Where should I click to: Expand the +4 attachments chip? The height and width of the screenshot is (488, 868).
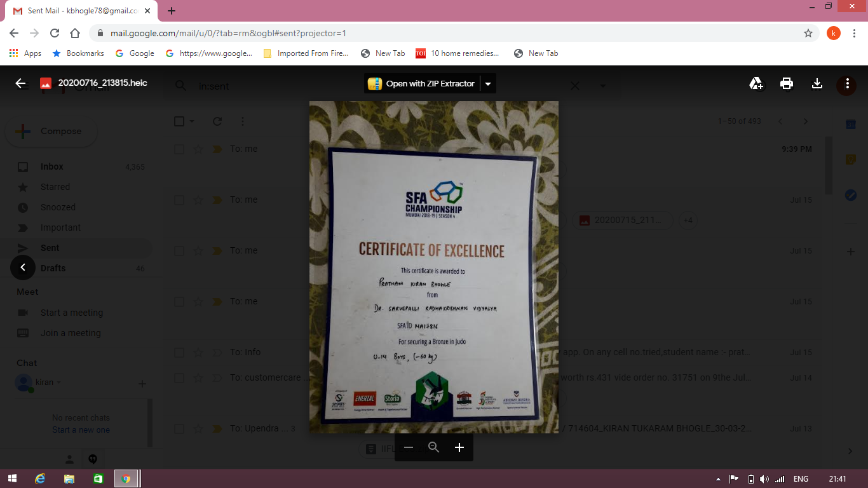click(x=688, y=220)
